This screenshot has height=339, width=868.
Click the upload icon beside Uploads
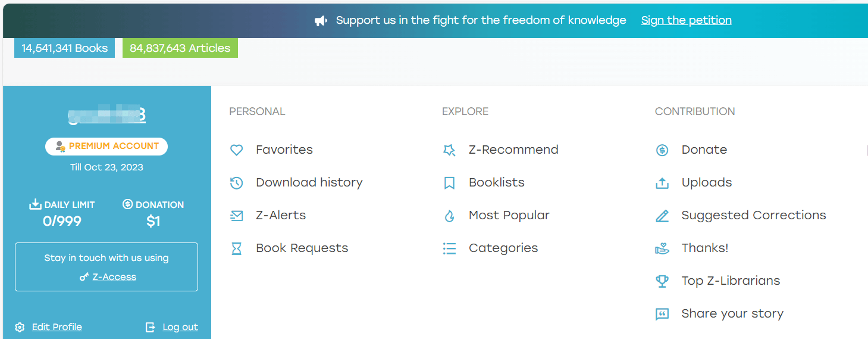coord(662,183)
